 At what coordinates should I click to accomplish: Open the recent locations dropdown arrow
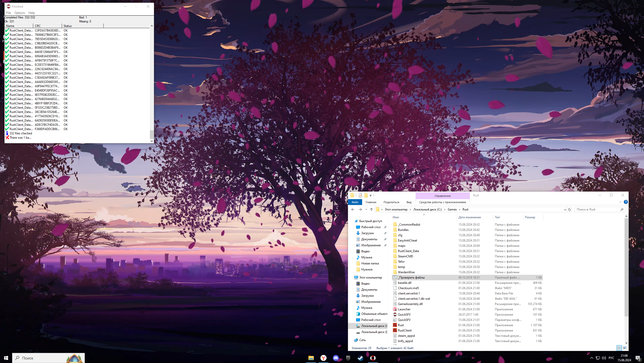[x=366, y=209]
